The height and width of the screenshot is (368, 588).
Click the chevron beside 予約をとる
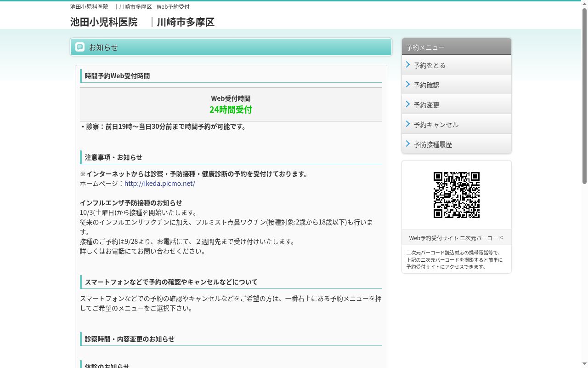(x=408, y=64)
